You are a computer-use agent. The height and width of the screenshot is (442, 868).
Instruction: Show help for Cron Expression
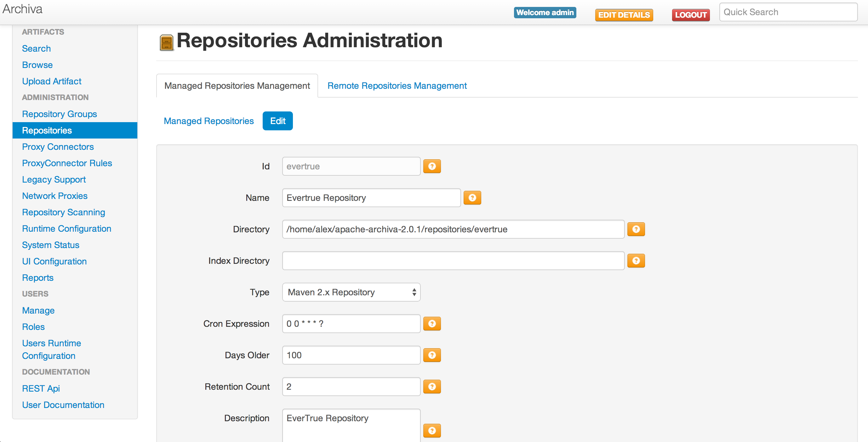point(432,324)
